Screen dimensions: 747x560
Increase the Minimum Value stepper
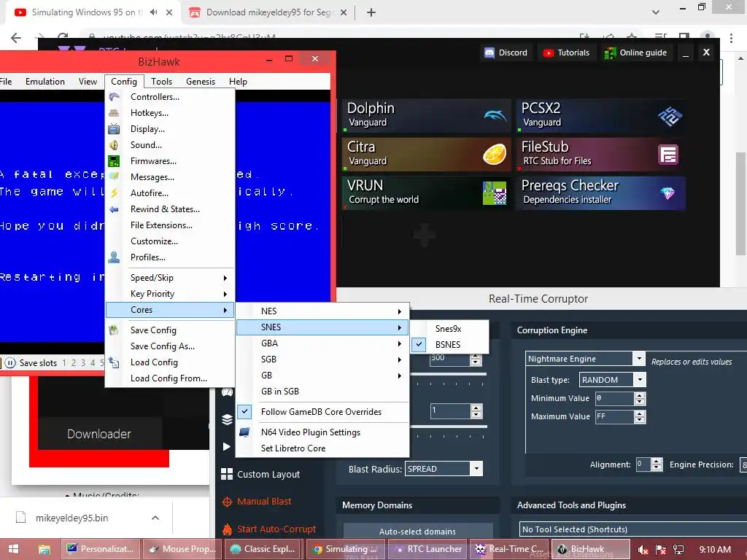tap(640, 395)
